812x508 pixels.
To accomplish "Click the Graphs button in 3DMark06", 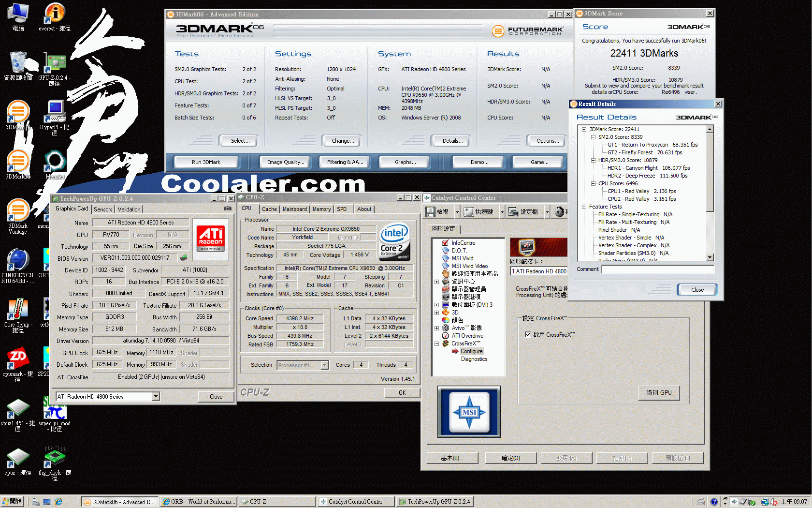I will [405, 162].
